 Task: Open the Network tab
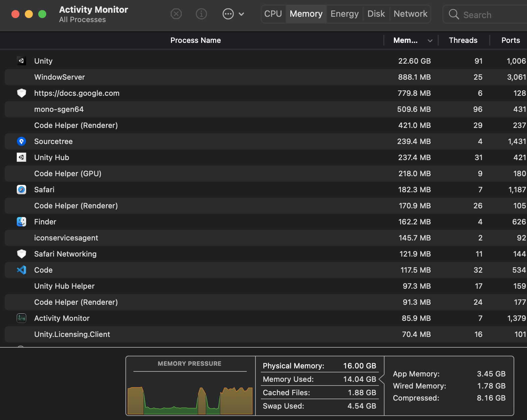(410, 14)
